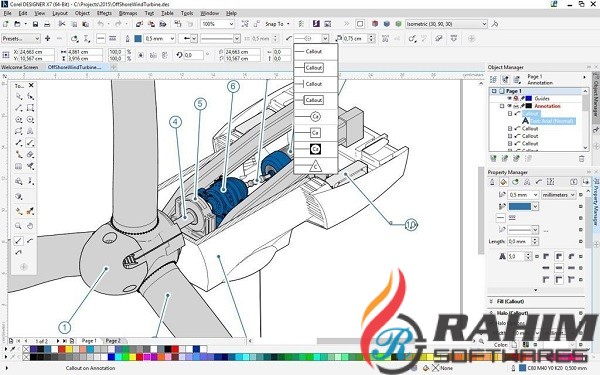Open the Presets dropdown

pos(21,38)
